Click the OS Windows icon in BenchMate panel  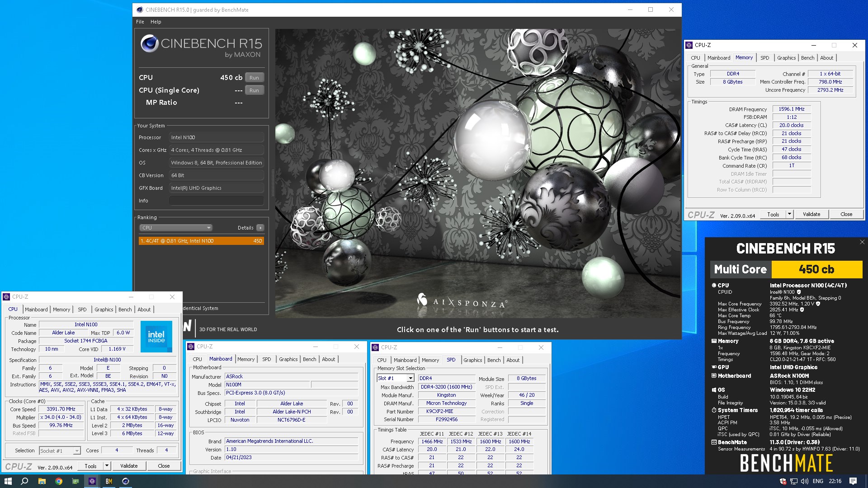(x=714, y=390)
